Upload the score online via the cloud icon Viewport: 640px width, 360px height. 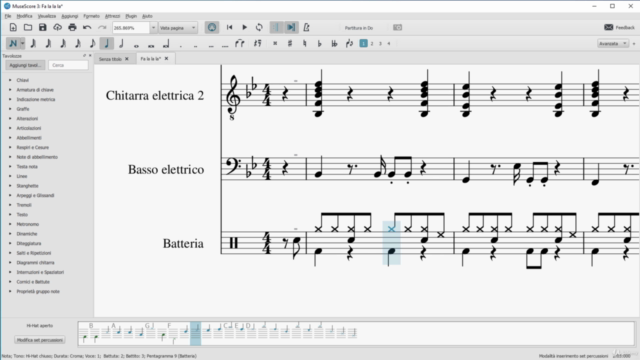point(58,27)
